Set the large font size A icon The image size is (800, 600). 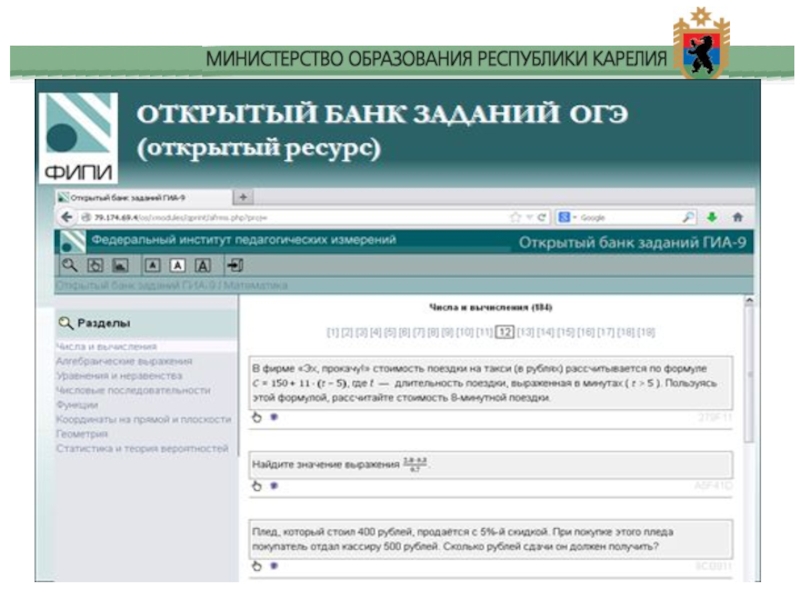pos(203,265)
